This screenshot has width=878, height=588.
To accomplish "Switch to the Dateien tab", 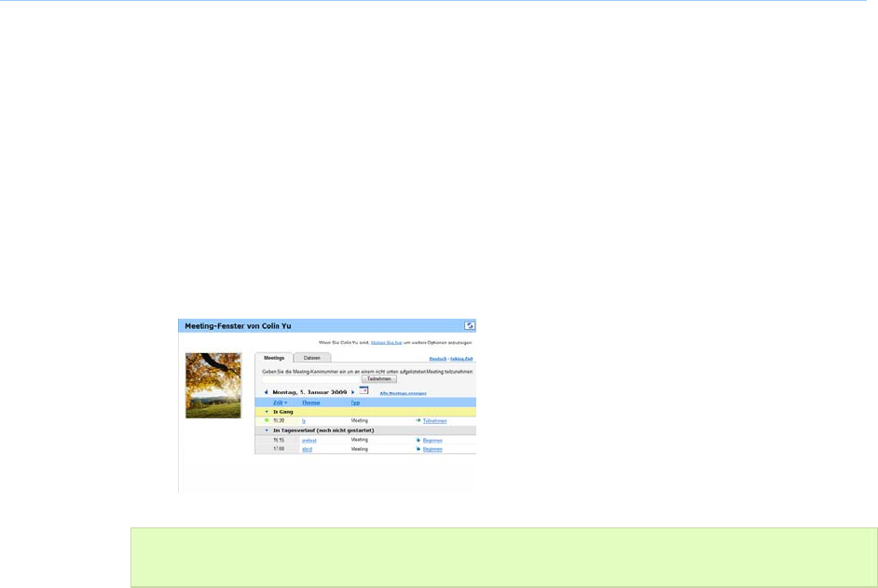I will 312,358.
